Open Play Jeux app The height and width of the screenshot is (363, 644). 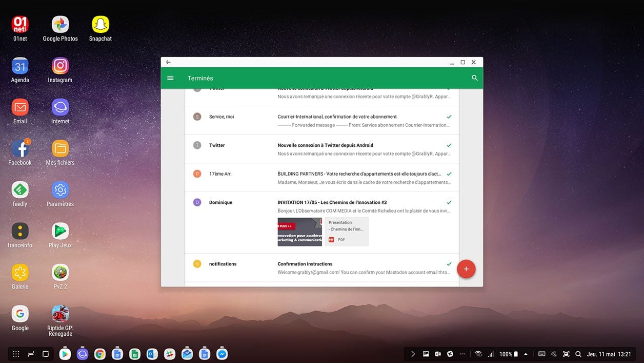coord(60,236)
